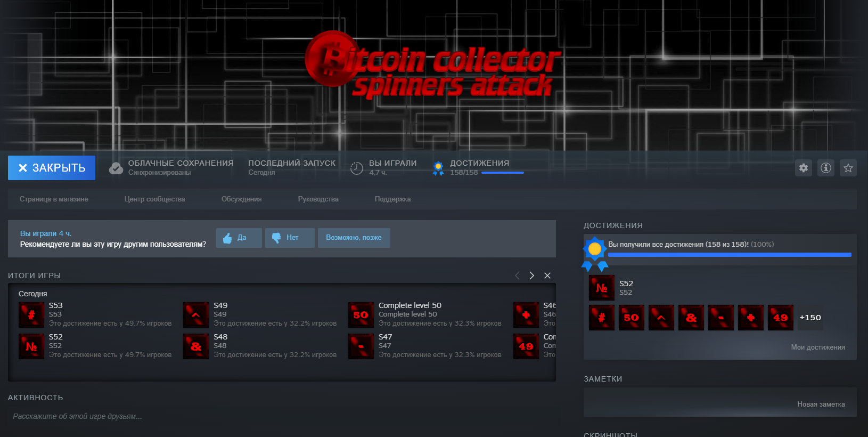The height and width of the screenshot is (437, 868).
Task: Click the S48 achievement title text
Action: (220, 337)
